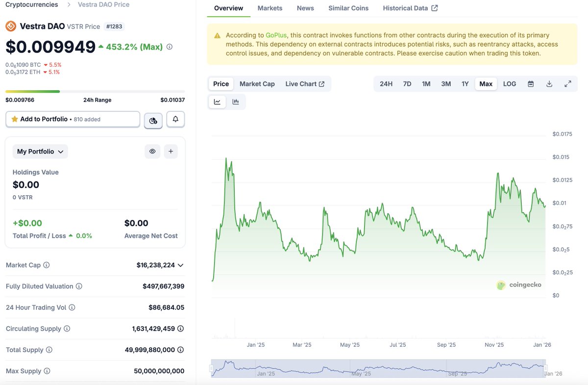Toggle portfolio holdings visibility with the eye icon
Screen dimensions: 588x385
click(152, 151)
